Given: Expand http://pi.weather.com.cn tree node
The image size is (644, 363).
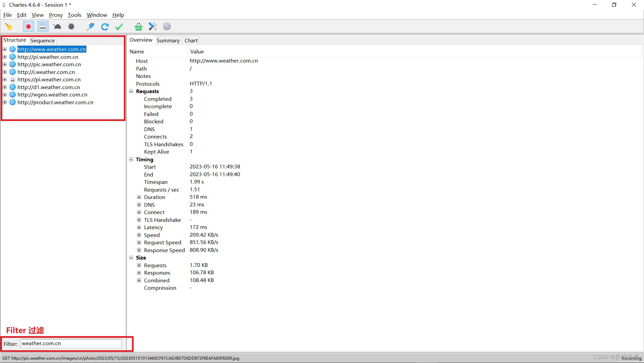Looking at the screenshot, I should 5,57.
